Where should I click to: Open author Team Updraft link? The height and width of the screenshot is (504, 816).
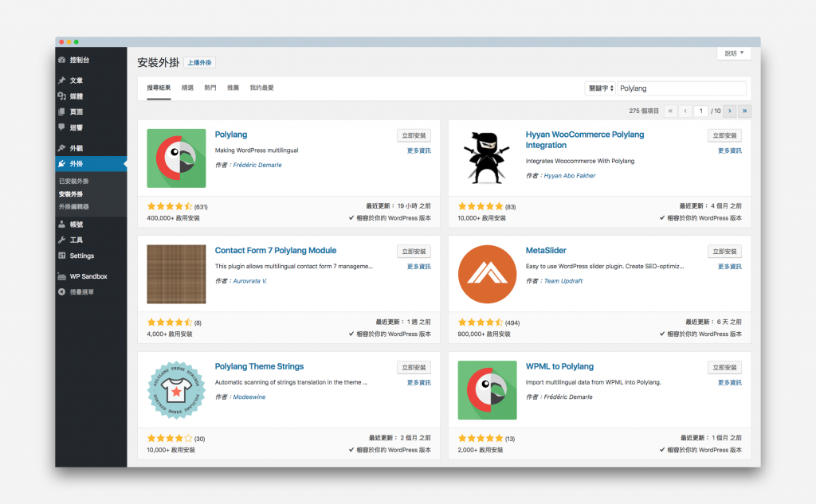(x=563, y=281)
